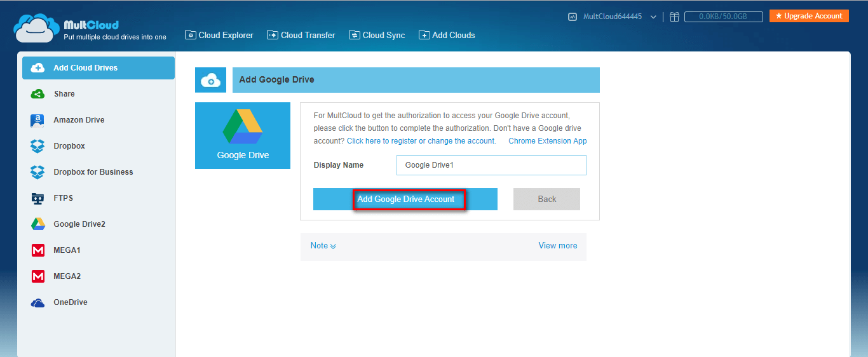Select Add Cloud Drives in sidebar
This screenshot has height=357, width=868.
[x=98, y=68]
